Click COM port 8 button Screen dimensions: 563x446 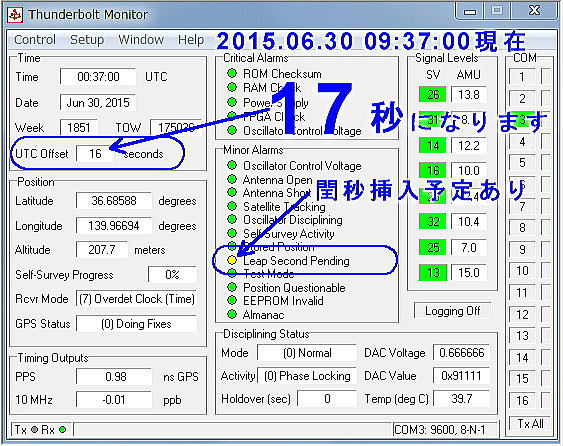coord(522,228)
